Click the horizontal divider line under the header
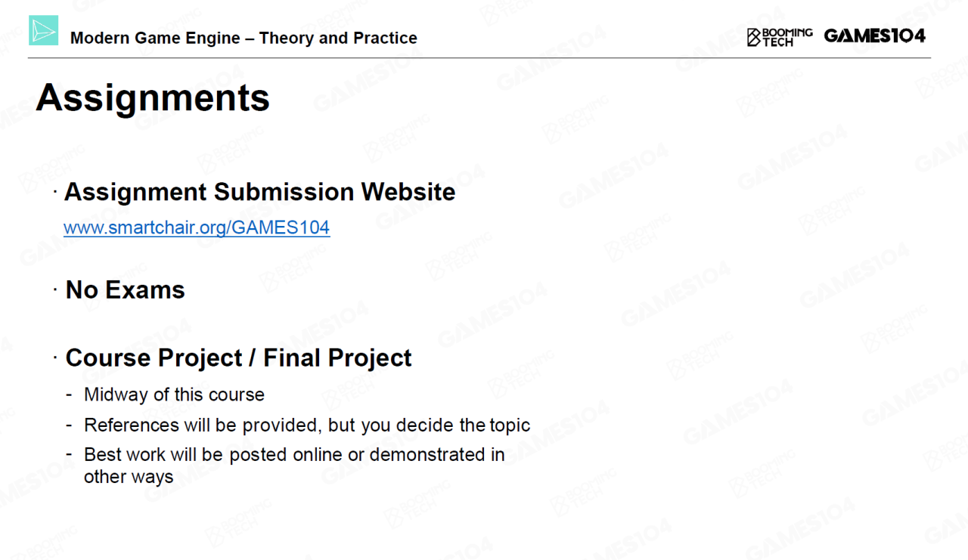This screenshot has height=560, width=968. point(484,57)
